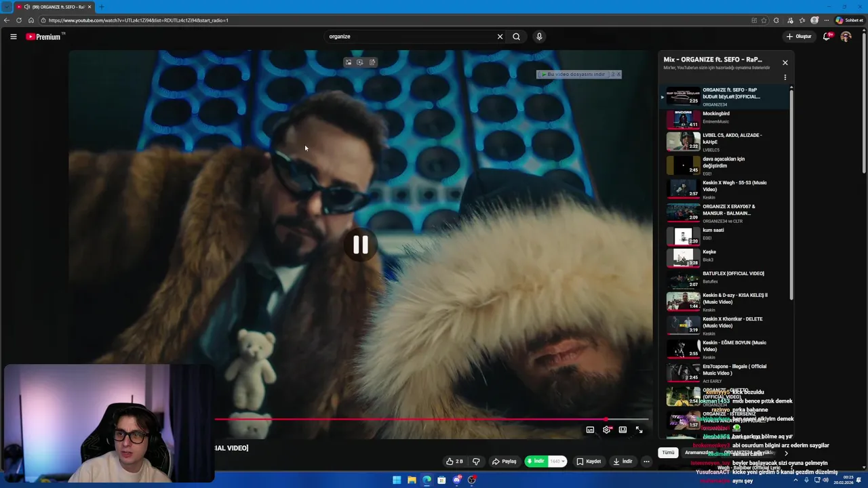868x488 pixels.
Task: Reload the page with the refresh icon
Action: tap(19, 20)
